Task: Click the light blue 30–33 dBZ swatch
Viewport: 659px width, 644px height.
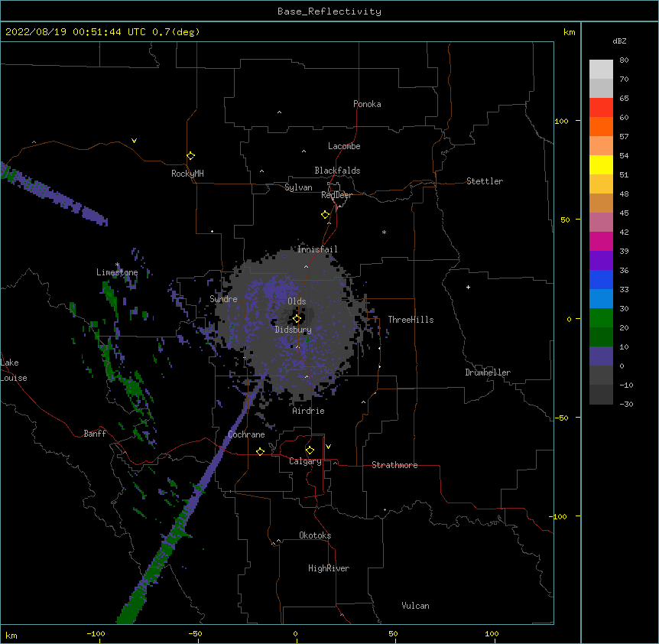Action: click(601, 299)
